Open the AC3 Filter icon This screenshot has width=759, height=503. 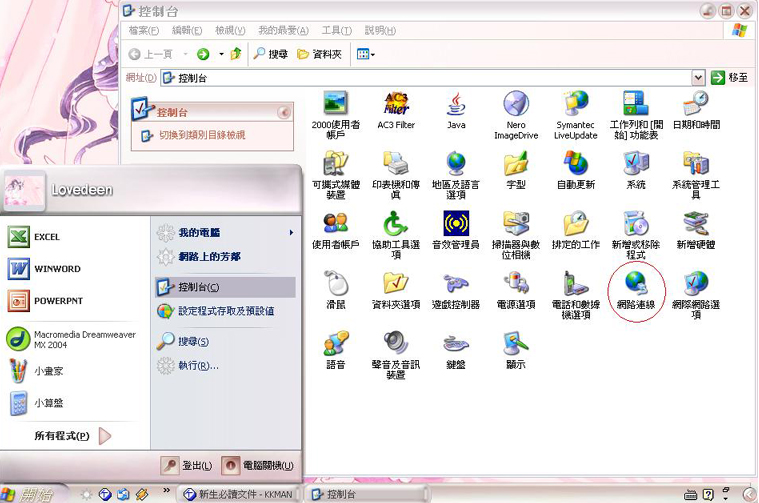pos(396,105)
